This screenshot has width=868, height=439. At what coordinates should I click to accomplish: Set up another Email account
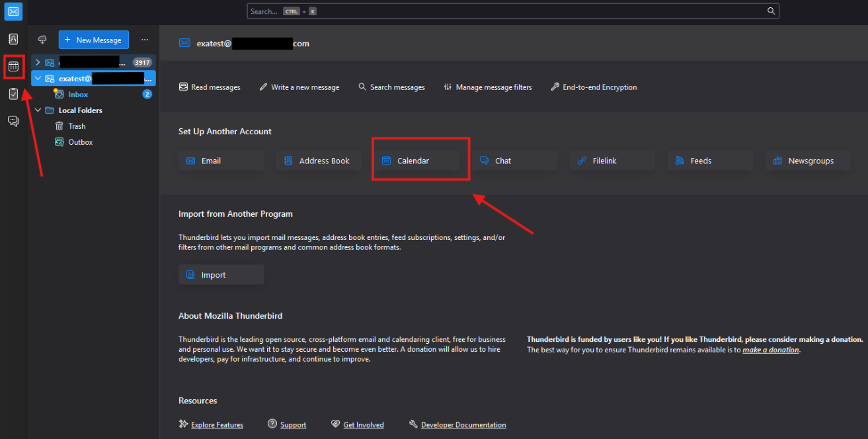coord(221,161)
